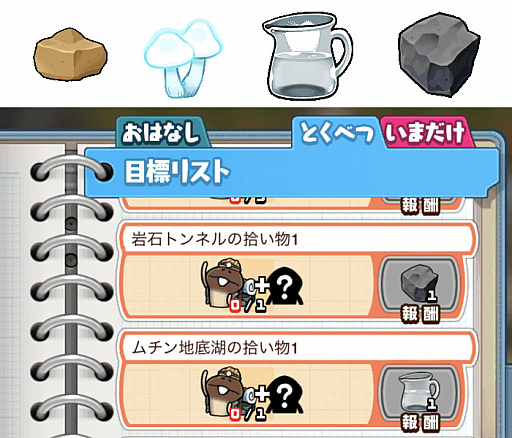Click the brown clay lump item icon
The width and height of the screenshot is (512, 438).
pos(70,55)
